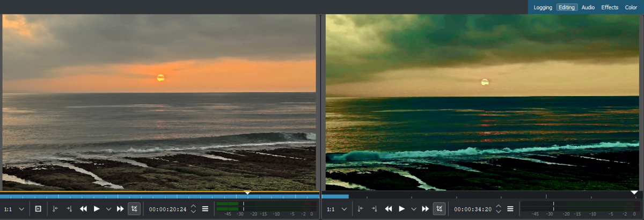644x220 pixels.
Task: Rewind the project monitor playback
Action: coord(388,209)
